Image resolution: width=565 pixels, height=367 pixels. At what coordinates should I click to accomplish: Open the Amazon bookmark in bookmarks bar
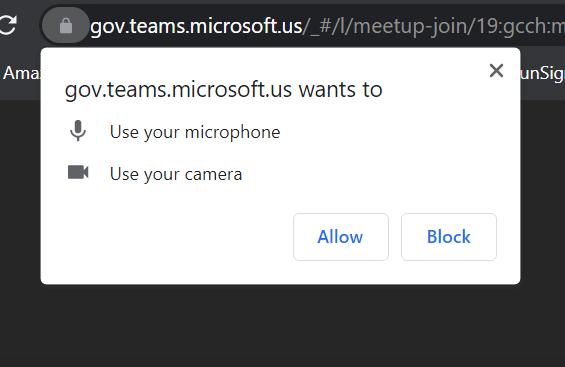[x=21, y=73]
